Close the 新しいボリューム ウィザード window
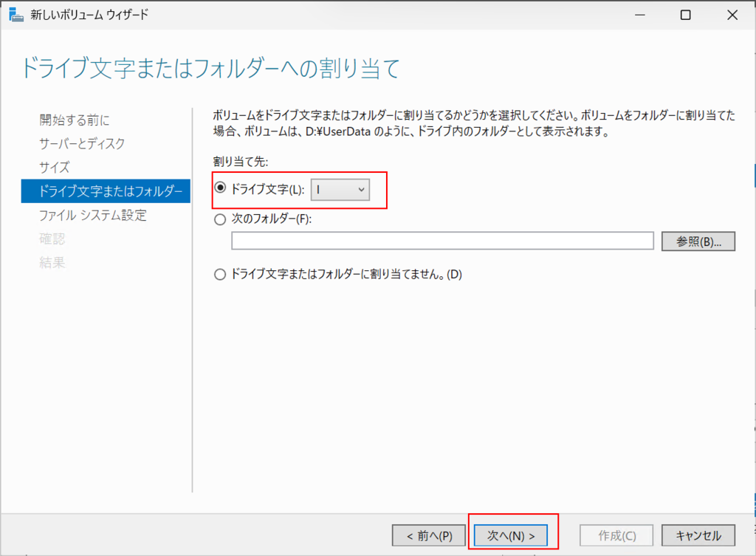The width and height of the screenshot is (756, 556). coord(732,15)
